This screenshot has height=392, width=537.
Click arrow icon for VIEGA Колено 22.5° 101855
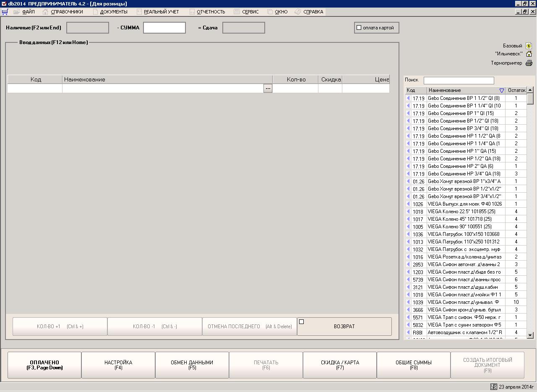(408, 212)
